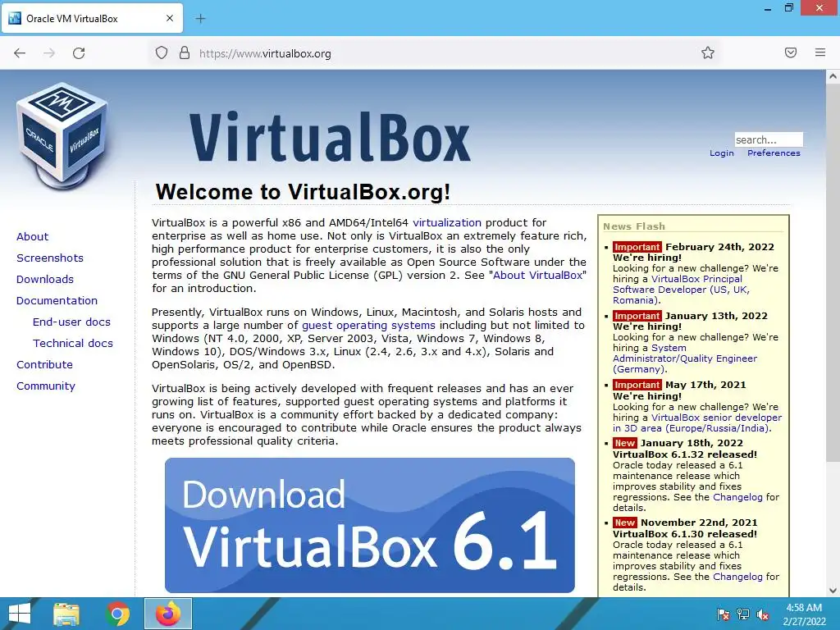
Task: Open the Community sidebar link
Action: tap(46, 386)
